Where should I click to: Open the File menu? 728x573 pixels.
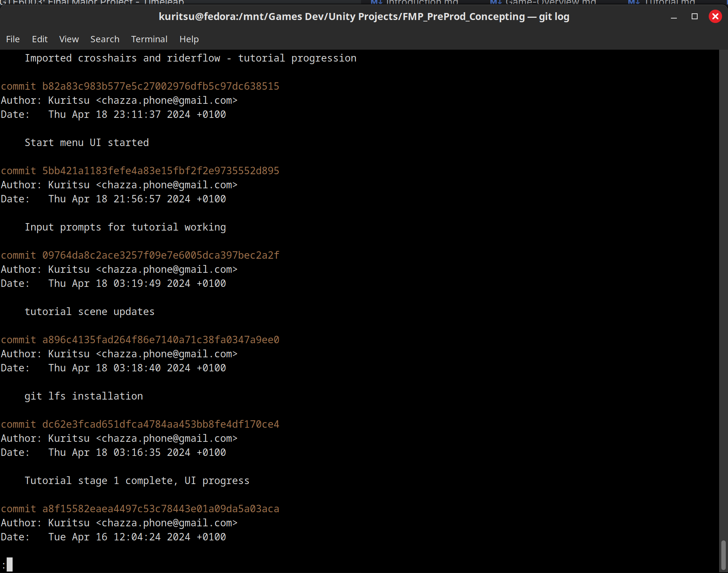[13, 39]
